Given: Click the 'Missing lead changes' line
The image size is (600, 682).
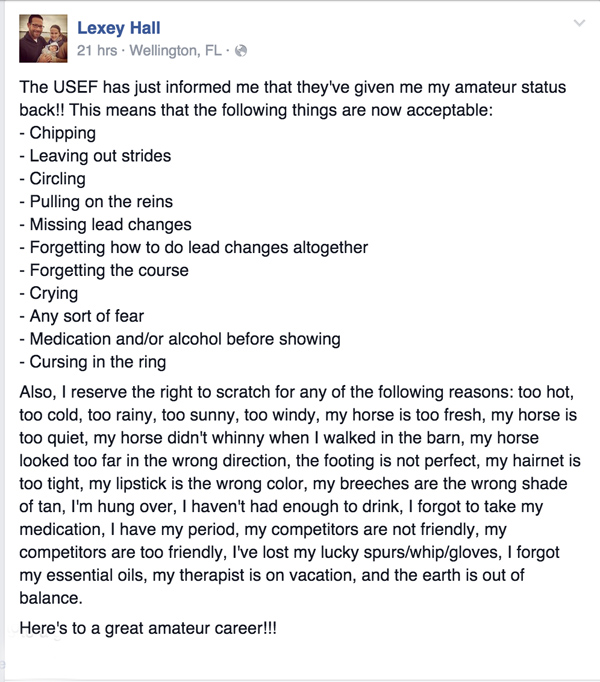Looking at the screenshot, I should click(x=105, y=224).
